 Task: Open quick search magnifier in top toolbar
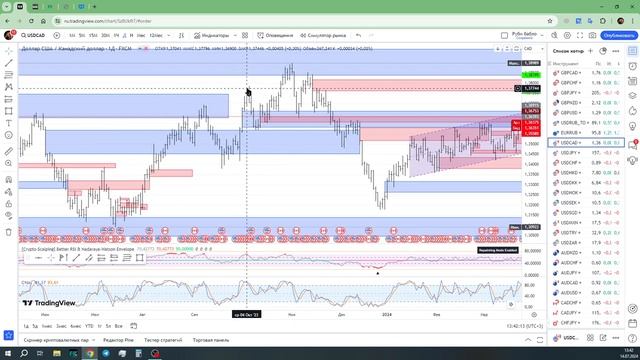554,36
